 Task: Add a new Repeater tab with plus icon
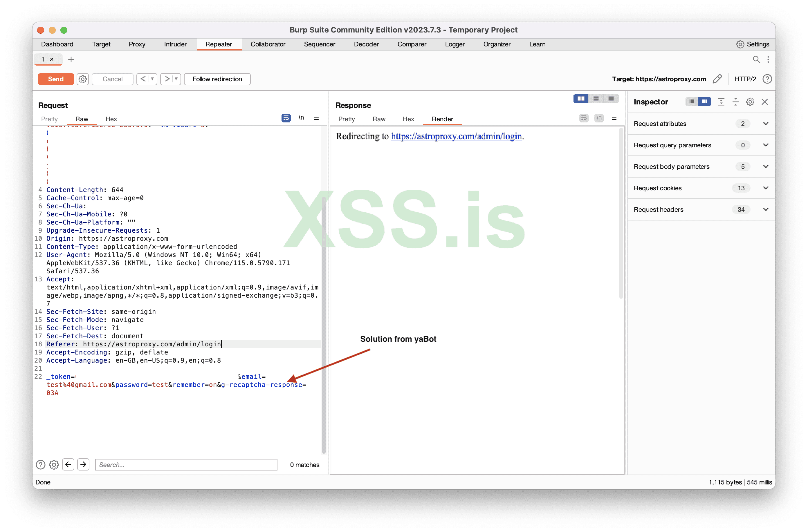pos(71,59)
